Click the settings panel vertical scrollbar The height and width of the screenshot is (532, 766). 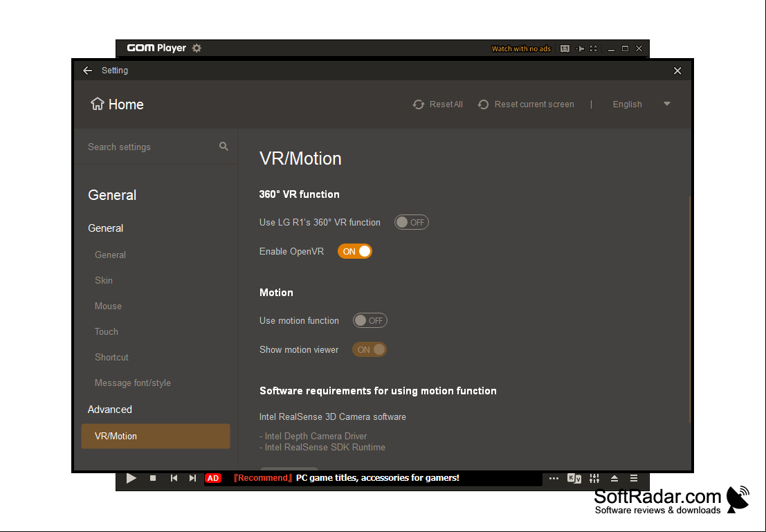coord(690,309)
